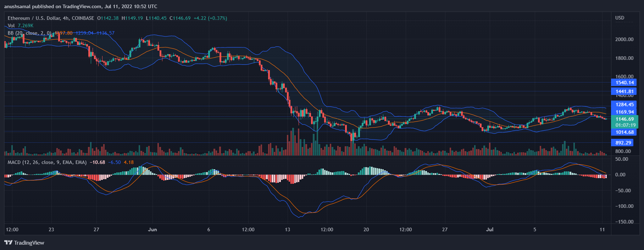The image size is (644, 250).
Task: Click the high price value H1149.19
Action: (132, 18)
